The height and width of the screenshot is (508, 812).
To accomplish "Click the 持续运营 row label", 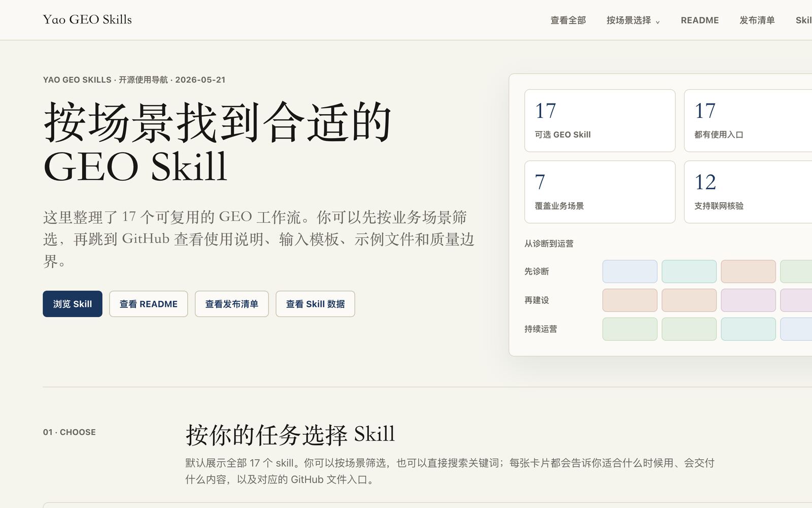I will coord(540,329).
